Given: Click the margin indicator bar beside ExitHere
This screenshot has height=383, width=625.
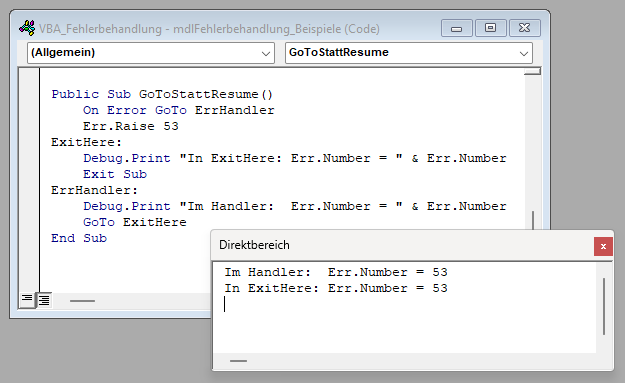Looking at the screenshot, I should [29, 142].
